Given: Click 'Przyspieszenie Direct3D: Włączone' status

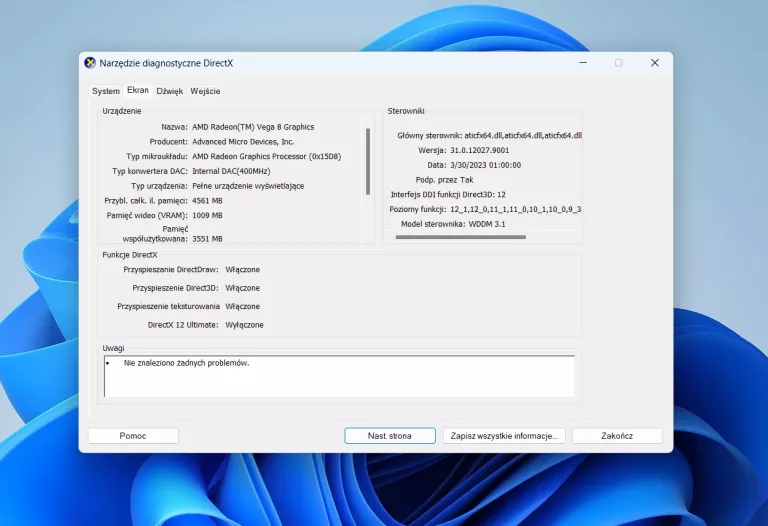Looking at the screenshot, I should [x=196, y=288].
